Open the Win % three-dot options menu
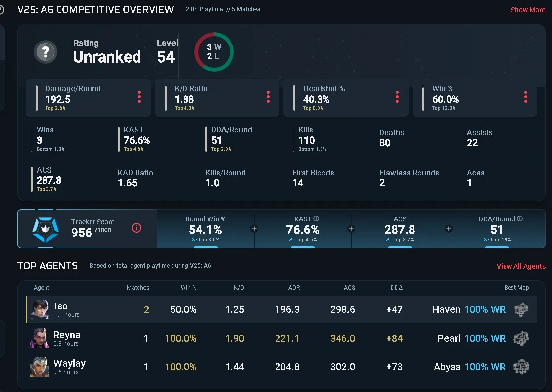 click(x=525, y=97)
